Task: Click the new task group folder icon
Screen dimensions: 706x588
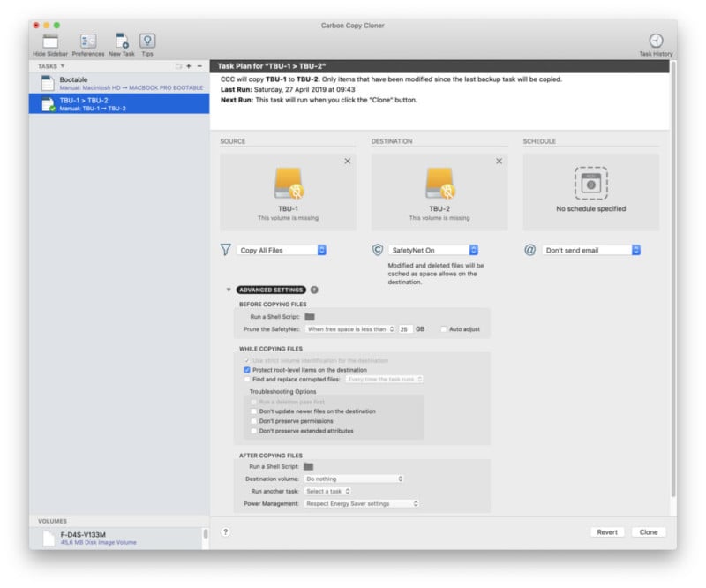Action: (x=178, y=66)
